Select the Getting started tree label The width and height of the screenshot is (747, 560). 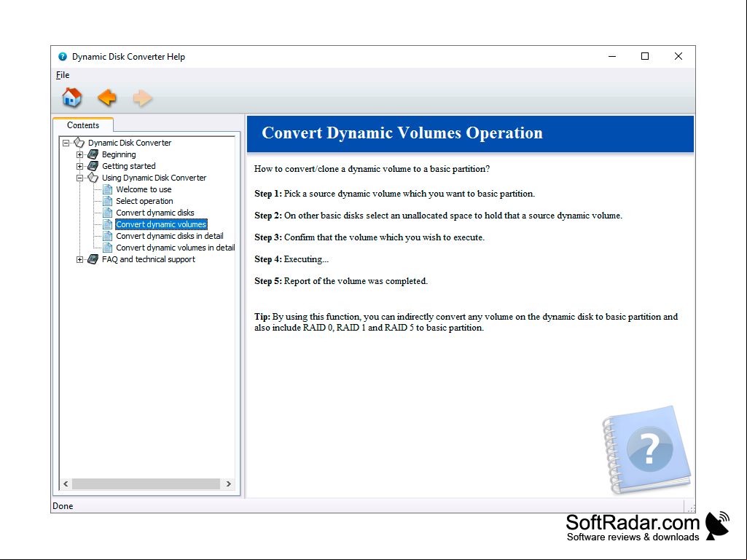pyautogui.click(x=128, y=166)
